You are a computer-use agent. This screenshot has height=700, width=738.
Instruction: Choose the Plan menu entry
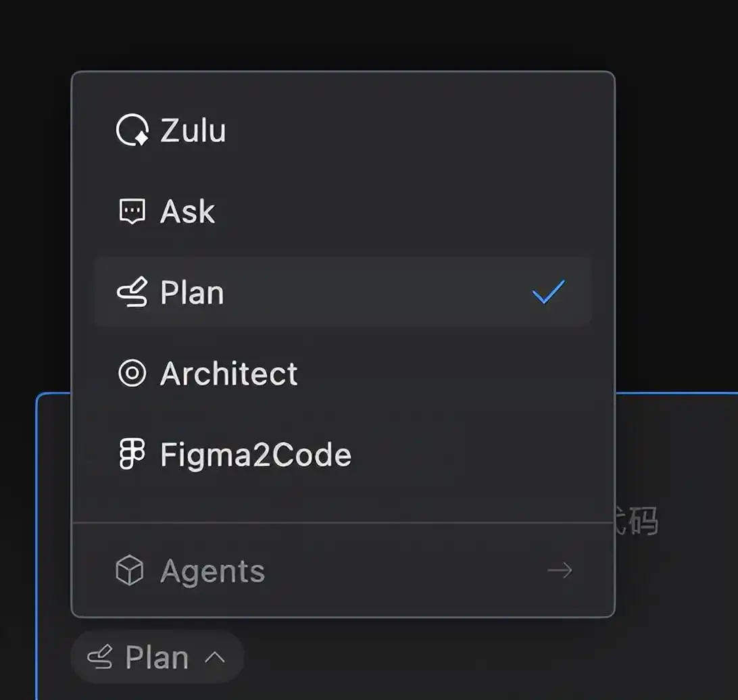(x=192, y=293)
